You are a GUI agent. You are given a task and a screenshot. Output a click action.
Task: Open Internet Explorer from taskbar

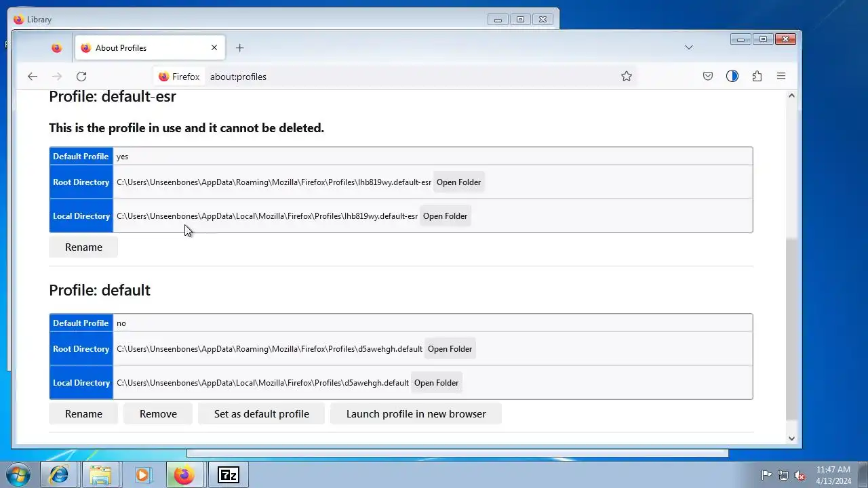59,475
